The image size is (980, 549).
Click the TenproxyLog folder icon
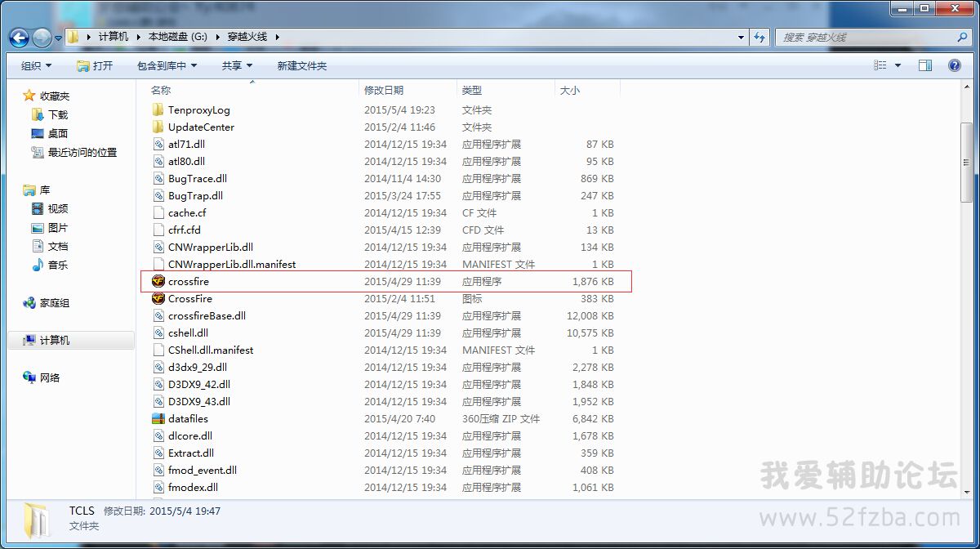pos(158,109)
